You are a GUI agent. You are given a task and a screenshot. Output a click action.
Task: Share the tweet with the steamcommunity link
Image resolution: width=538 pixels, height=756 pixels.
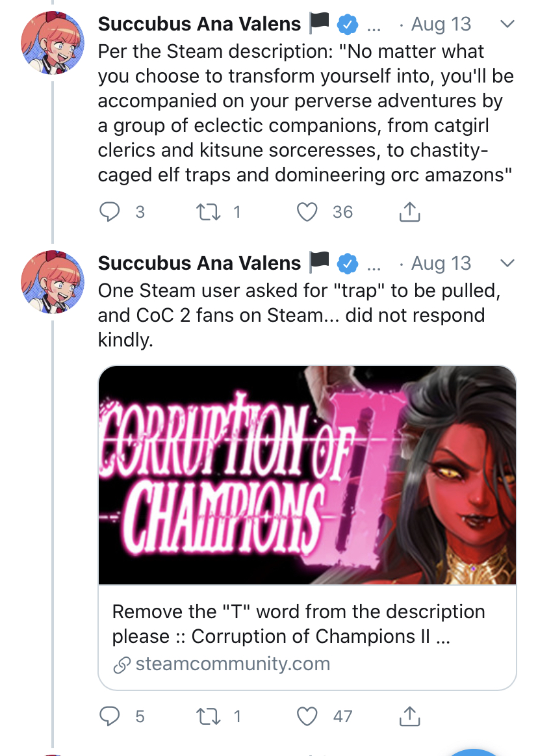pyautogui.click(x=409, y=716)
